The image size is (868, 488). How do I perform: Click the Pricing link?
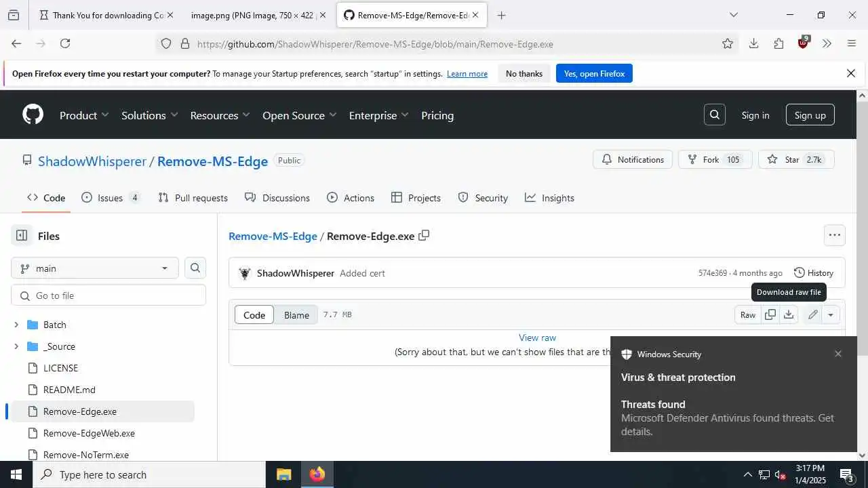[x=437, y=115]
